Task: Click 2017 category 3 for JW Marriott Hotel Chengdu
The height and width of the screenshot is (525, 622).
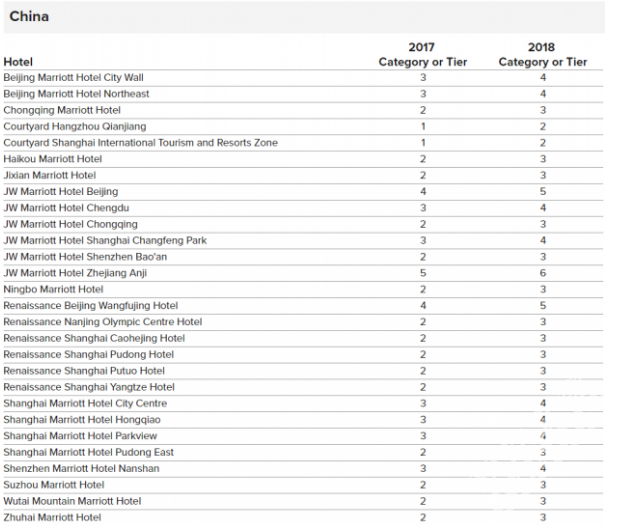Action: (423, 208)
